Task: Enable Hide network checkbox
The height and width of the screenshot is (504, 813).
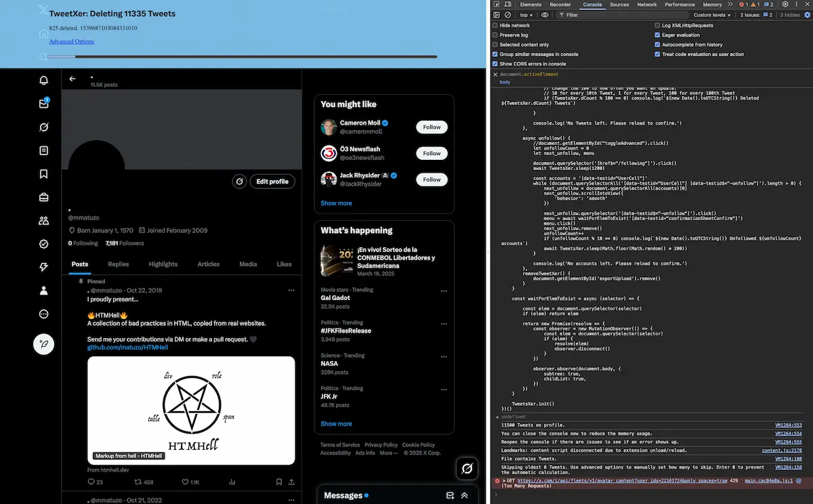Action: point(495,26)
